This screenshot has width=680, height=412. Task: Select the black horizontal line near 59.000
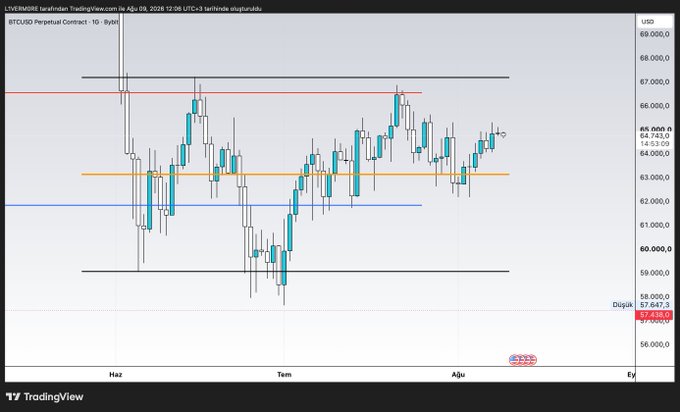click(295, 271)
